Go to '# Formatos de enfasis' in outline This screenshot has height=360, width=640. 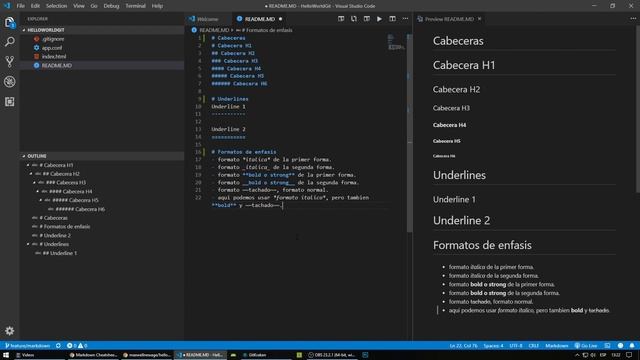pos(64,227)
